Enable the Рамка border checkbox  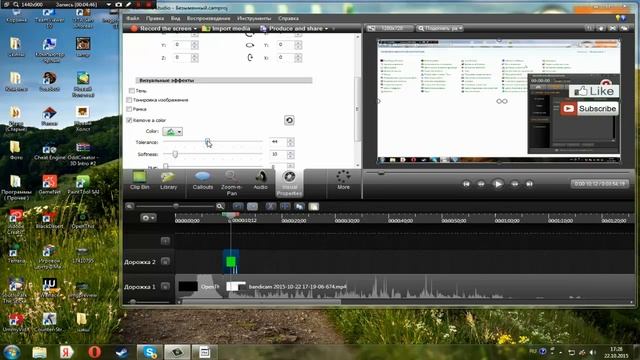[129, 109]
